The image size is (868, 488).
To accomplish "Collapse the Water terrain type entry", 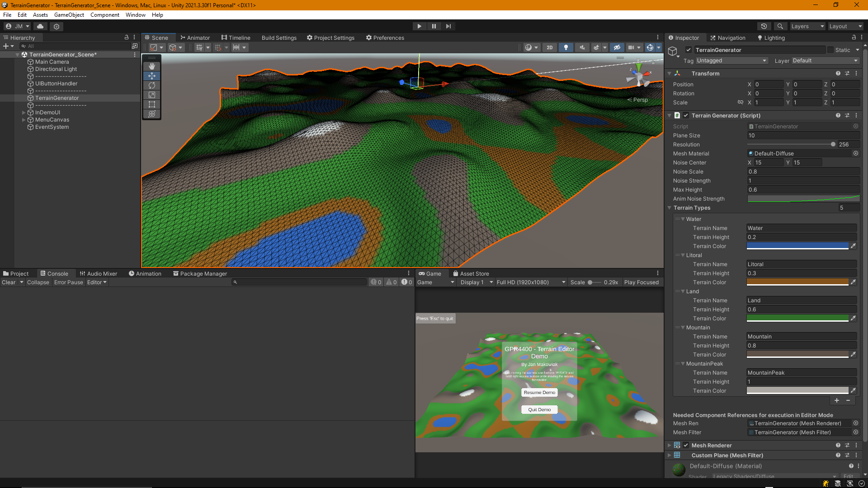I will click(x=683, y=219).
